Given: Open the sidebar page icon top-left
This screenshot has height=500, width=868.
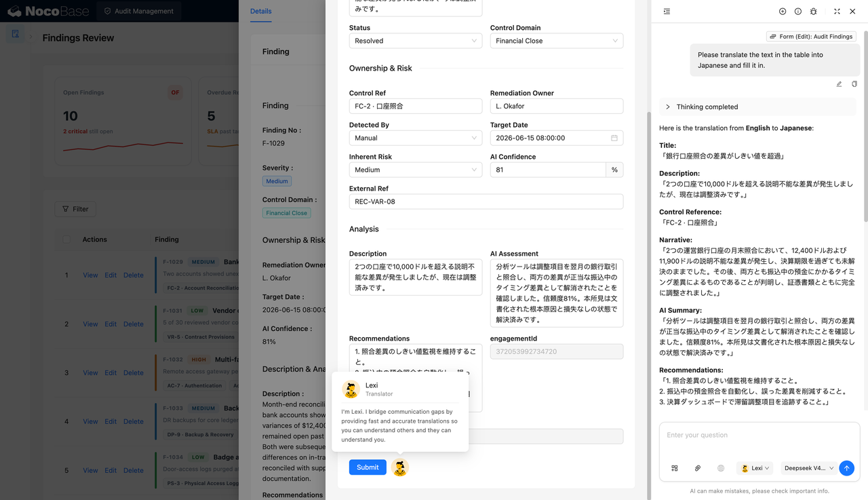Looking at the screenshot, I should click(x=16, y=34).
